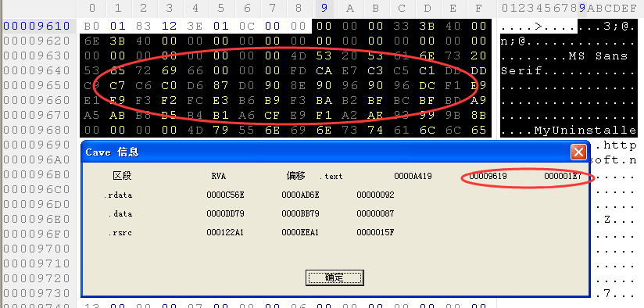
Task: Click byte 87 in row 00009650
Action: coord(221,85)
